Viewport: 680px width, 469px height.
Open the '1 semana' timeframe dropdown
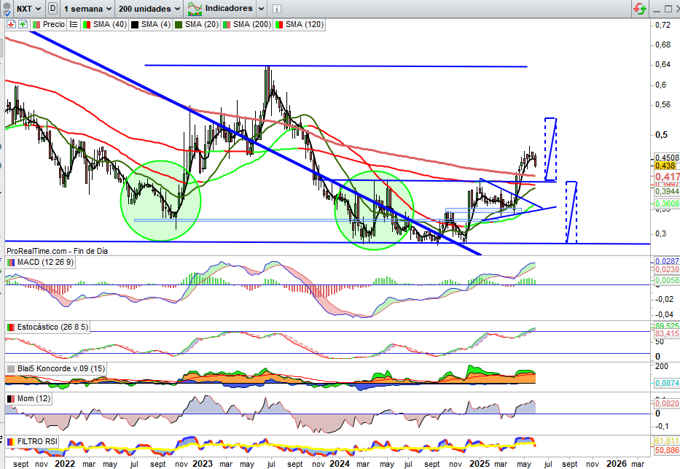[x=87, y=9]
